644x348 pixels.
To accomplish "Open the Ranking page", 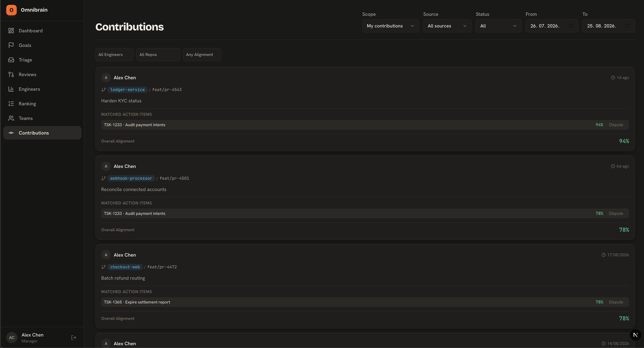I will point(42,104).
